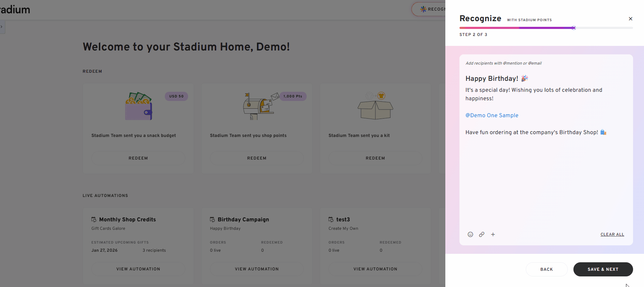Click the test3 automation icon
The width and height of the screenshot is (644, 287).
coord(331,220)
